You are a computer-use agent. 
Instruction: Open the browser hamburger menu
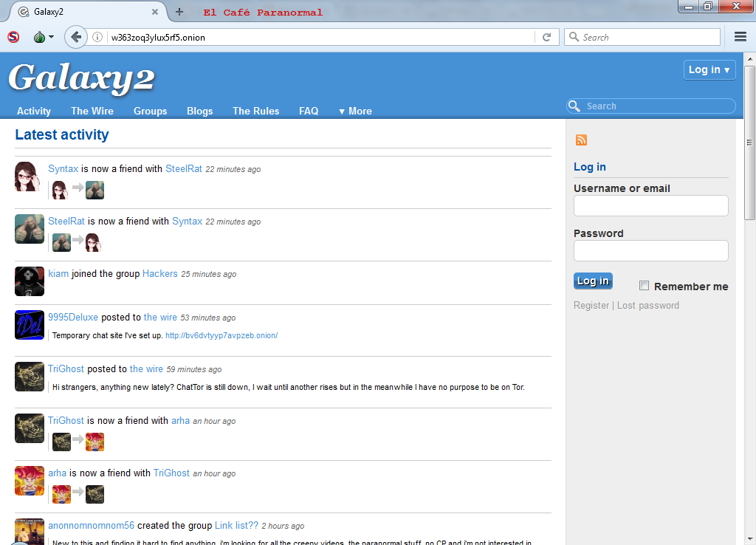point(740,37)
